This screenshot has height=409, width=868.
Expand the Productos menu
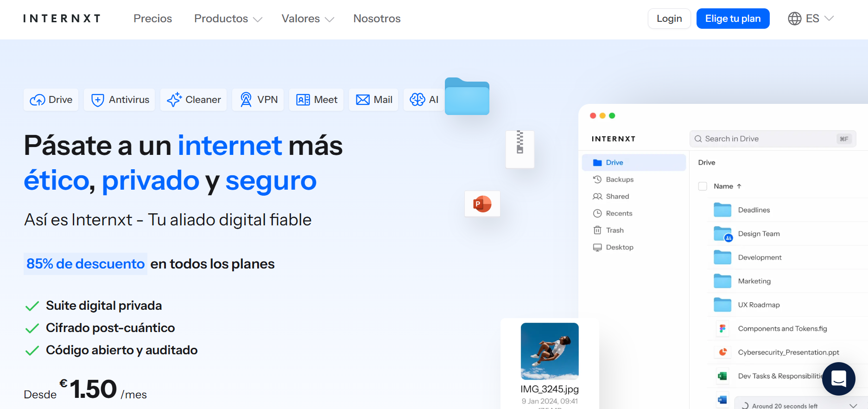click(x=228, y=19)
